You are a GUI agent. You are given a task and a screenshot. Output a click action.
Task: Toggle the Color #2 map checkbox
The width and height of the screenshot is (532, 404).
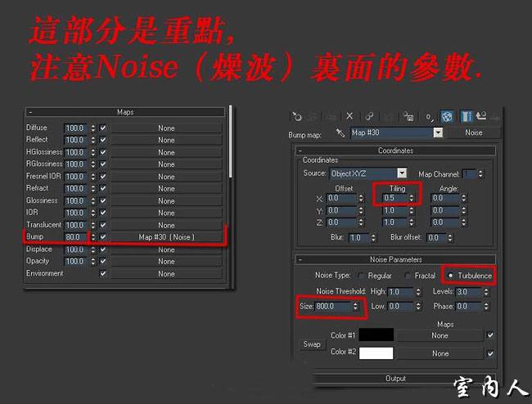490,353
